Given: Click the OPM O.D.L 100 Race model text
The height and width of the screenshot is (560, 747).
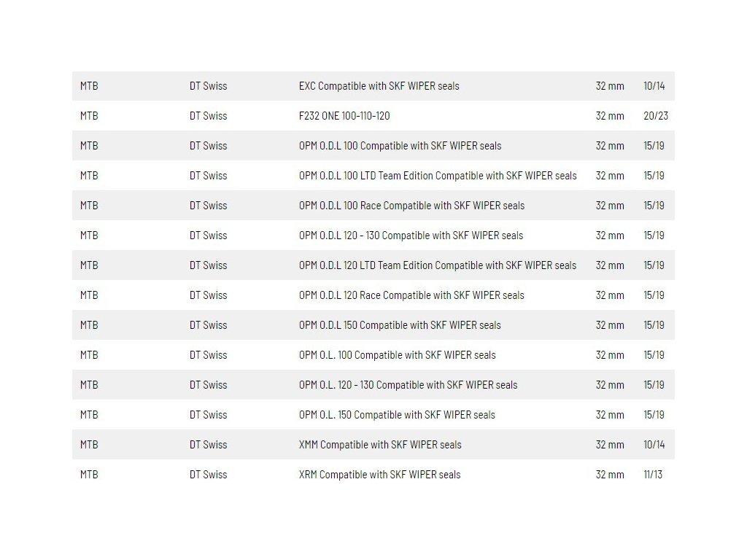Looking at the screenshot, I should (x=411, y=206).
